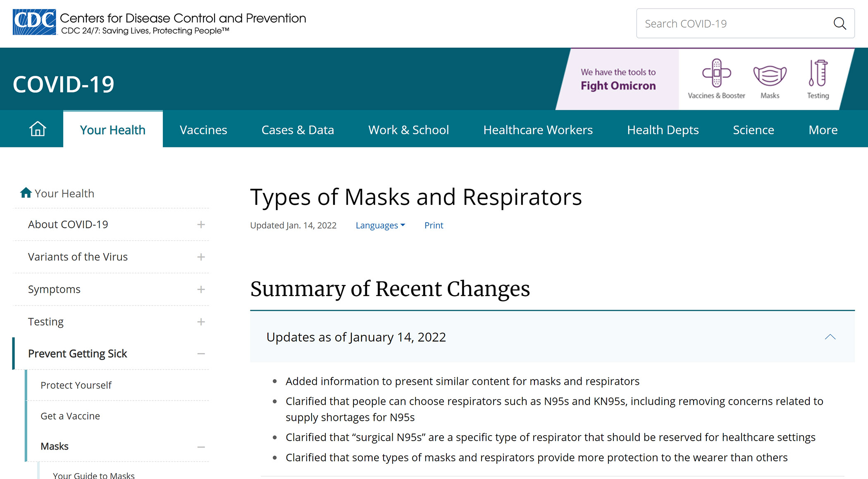Viewport: 868px width, 479px height.
Task: Click the Print link
Action: 434,225
